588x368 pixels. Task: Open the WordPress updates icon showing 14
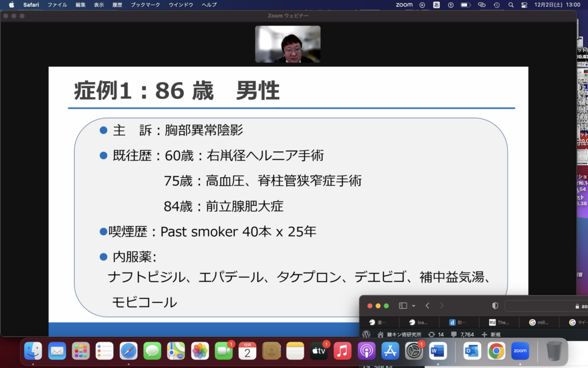(x=436, y=334)
